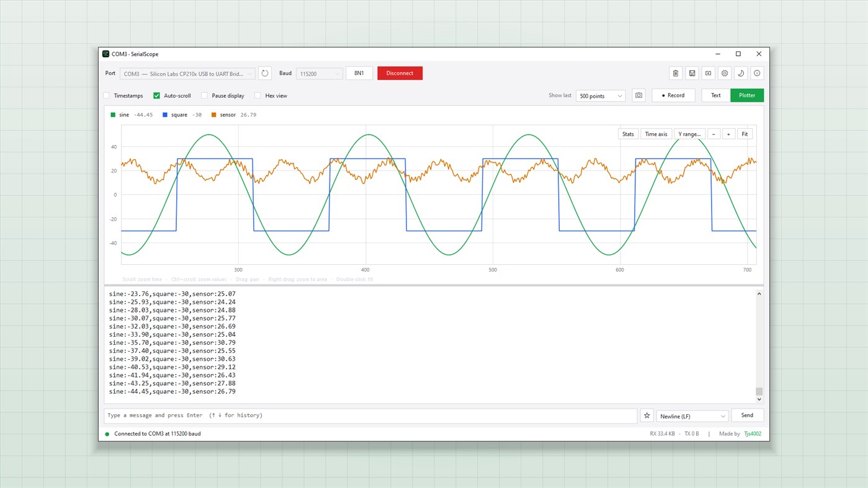Screen dimensions: 868x488
Task: Zoom out the plot with minus button
Action: click(x=714, y=134)
